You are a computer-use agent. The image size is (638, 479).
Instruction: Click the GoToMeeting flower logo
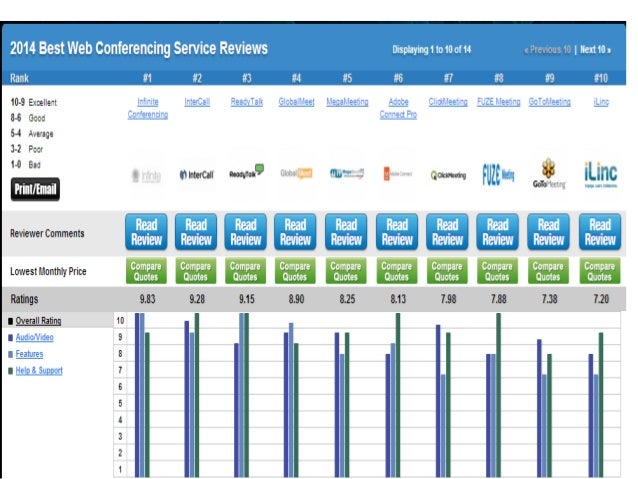pyautogui.click(x=549, y=174)
